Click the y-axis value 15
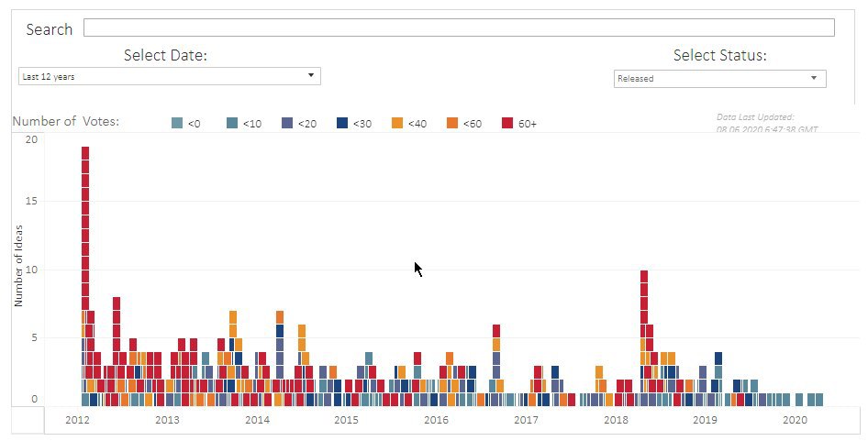Viewport: 868px width, 441px height. (x=31, y=201)
